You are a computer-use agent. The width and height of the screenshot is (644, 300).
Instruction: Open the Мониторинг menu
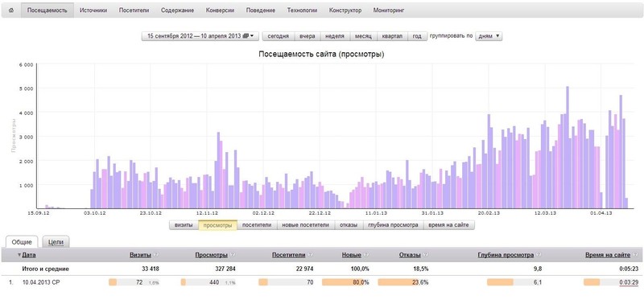click(x=389, y=10)
